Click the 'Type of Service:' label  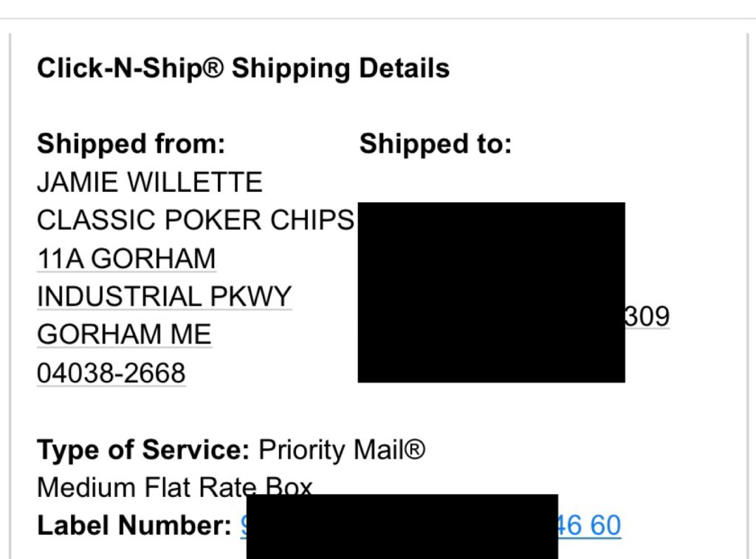[144, 450]
